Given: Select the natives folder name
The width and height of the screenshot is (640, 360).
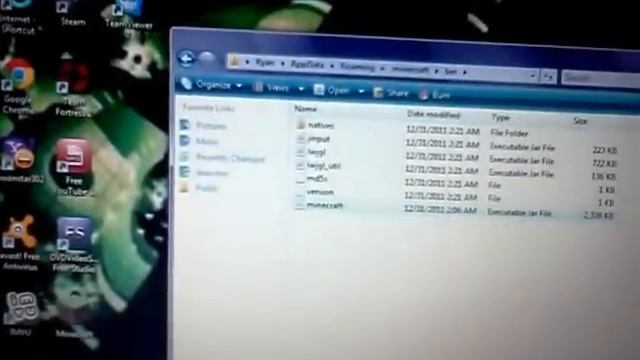Looking at the screenshot, I should (321, 125).
